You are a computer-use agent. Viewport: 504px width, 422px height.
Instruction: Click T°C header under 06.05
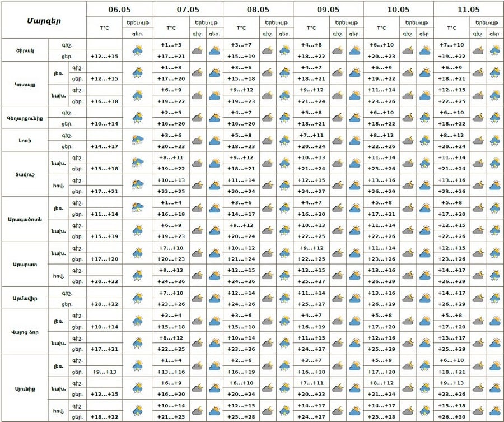(x=105, y=28)
